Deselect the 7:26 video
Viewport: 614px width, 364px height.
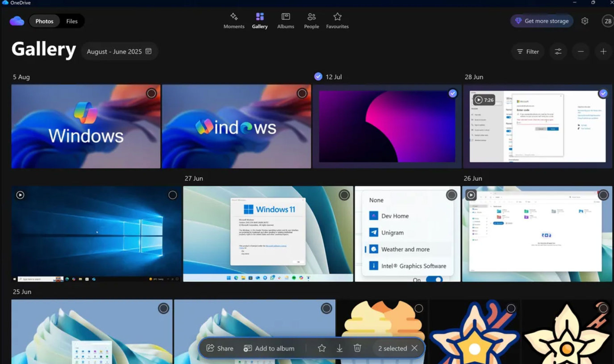(603, 93)
